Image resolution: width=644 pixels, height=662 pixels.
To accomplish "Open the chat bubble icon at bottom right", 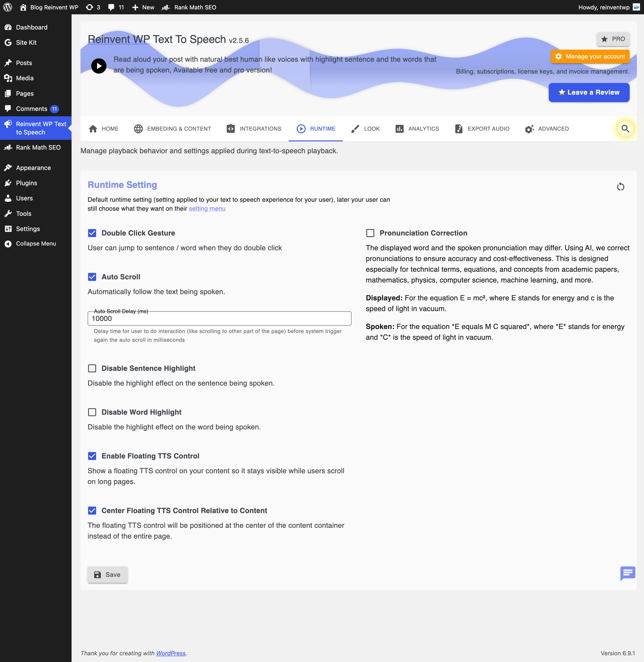I will click(627, 573).
